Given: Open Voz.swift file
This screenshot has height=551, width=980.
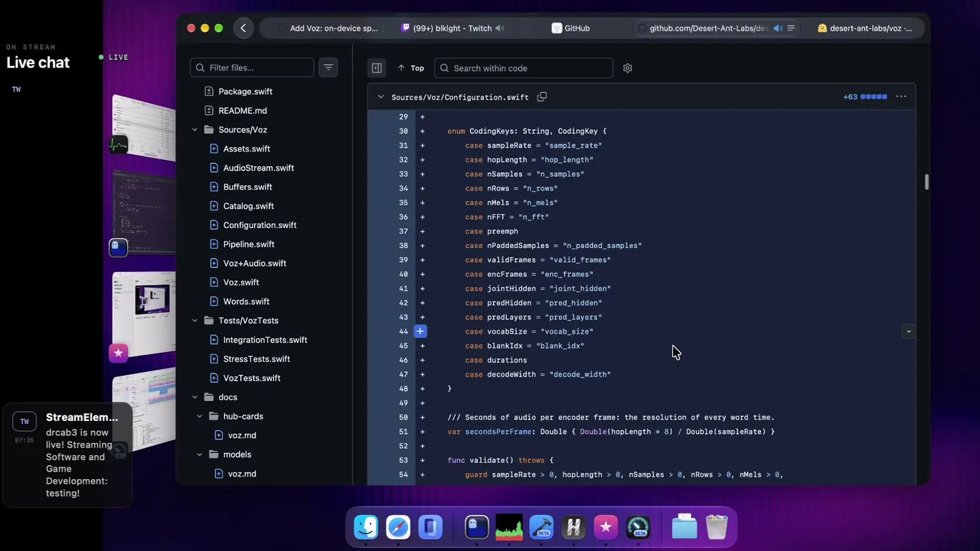Looking at the screenshot, I should (x=241, y=283).
